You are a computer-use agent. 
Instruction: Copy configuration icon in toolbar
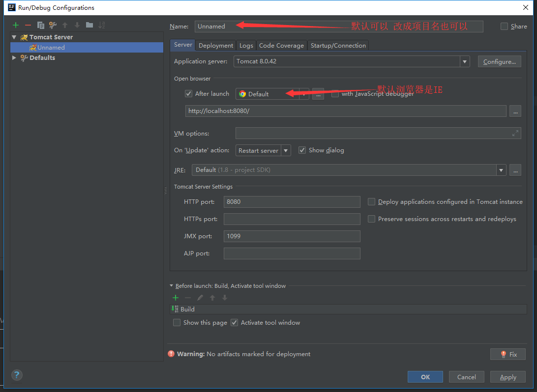click(x=40, y=25)
